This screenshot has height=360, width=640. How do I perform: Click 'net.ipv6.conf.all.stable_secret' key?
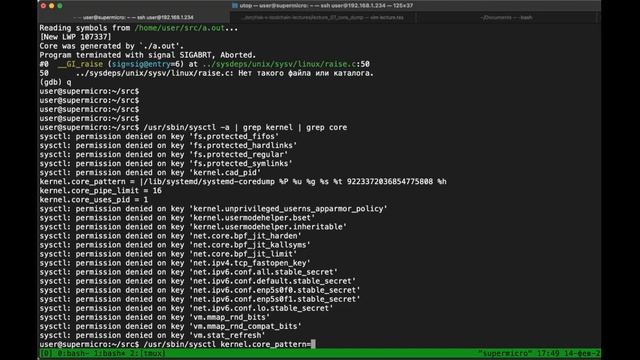click(263, 272)
